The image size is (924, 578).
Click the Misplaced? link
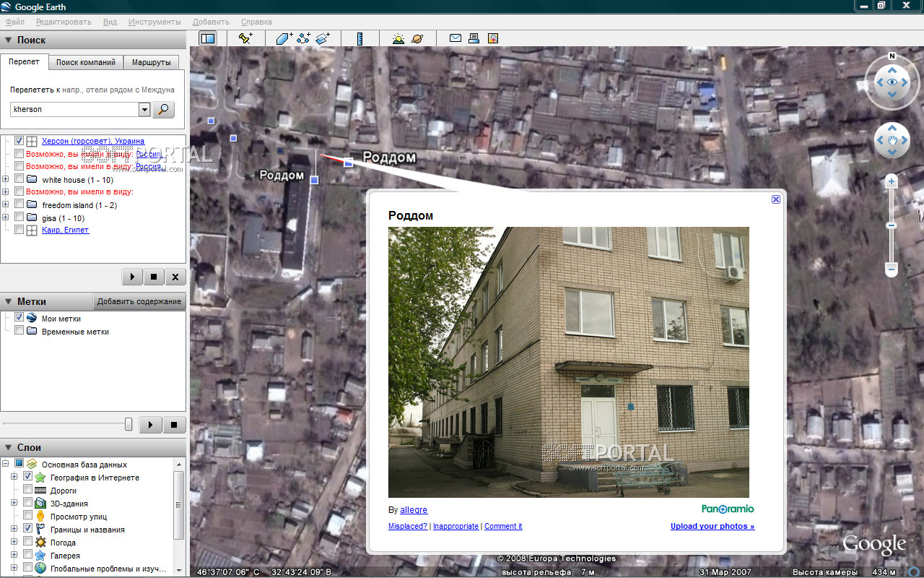(408, 526)
